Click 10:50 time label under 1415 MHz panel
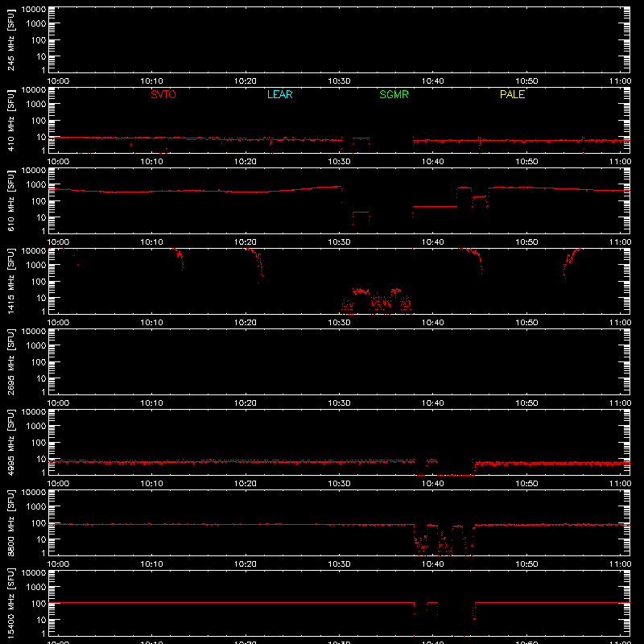644x644 pixels. (x=526, y=323)
